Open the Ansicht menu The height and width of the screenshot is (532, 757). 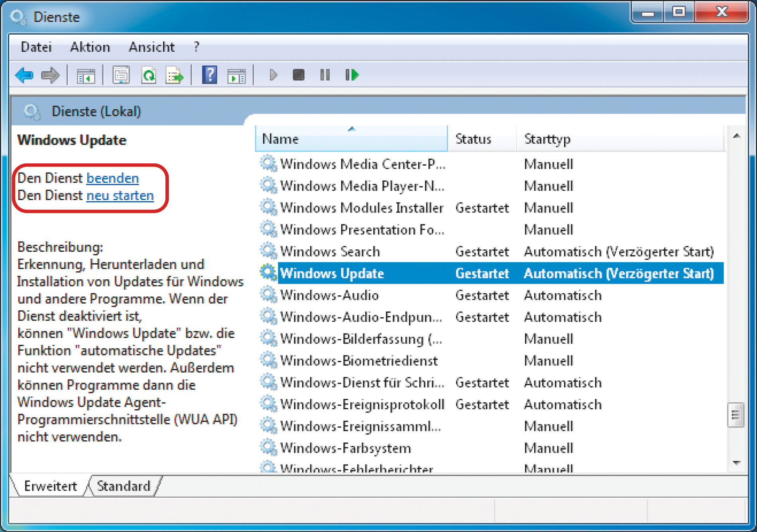tap(151, 47)
